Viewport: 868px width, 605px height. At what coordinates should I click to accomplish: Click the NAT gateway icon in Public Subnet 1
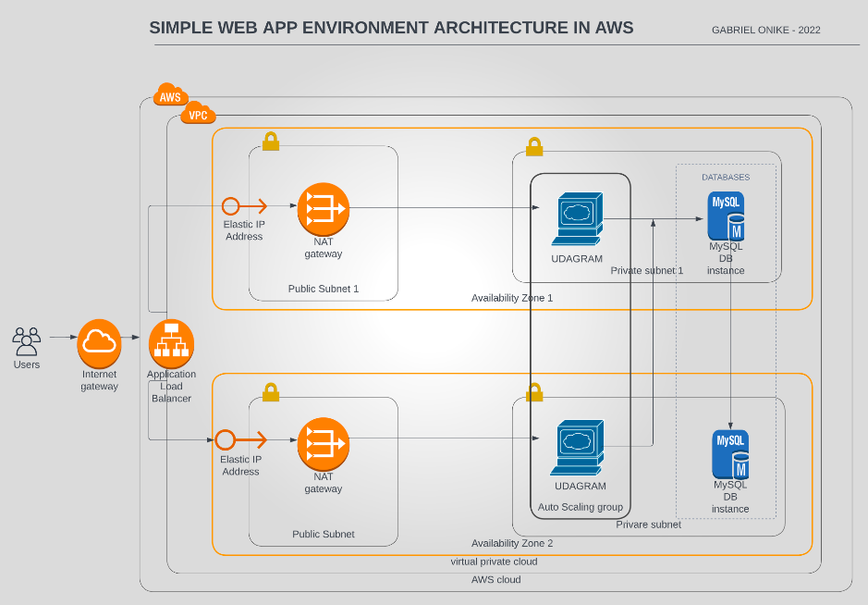click(323, 209)
